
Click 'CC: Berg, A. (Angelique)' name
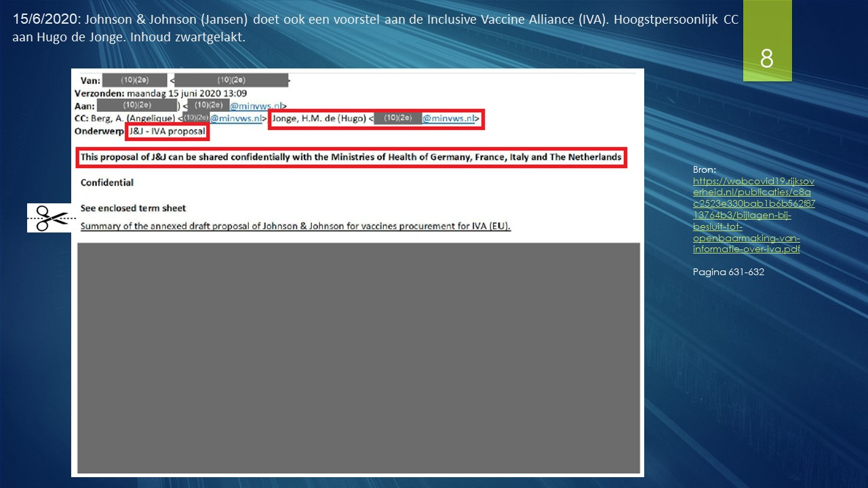[125, 119]
